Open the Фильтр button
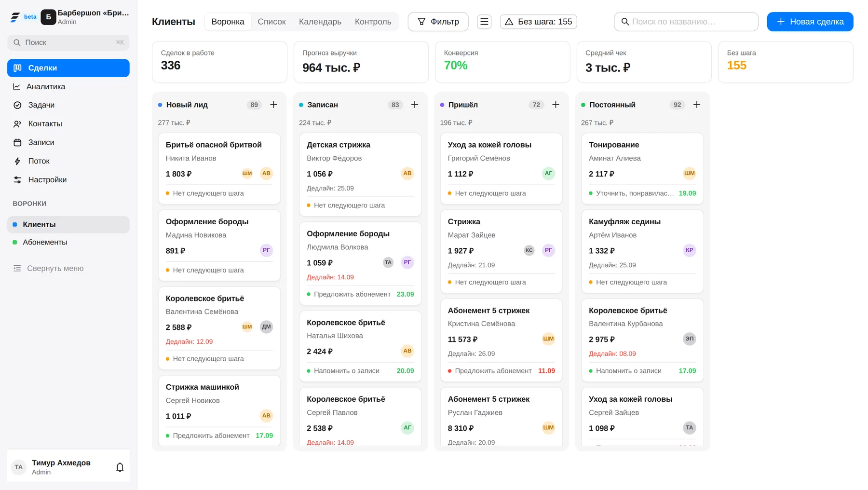Screen dimensions: 868x490 (438, 22)
